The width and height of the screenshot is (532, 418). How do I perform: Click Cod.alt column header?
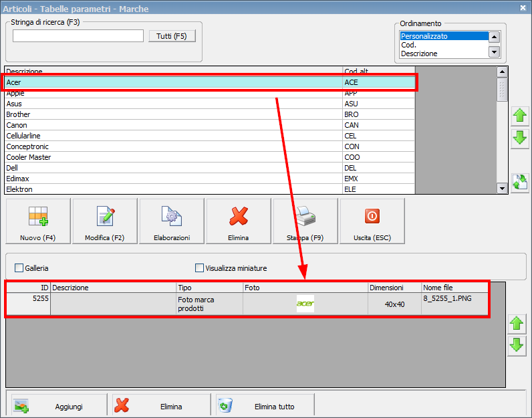(379, 72)
